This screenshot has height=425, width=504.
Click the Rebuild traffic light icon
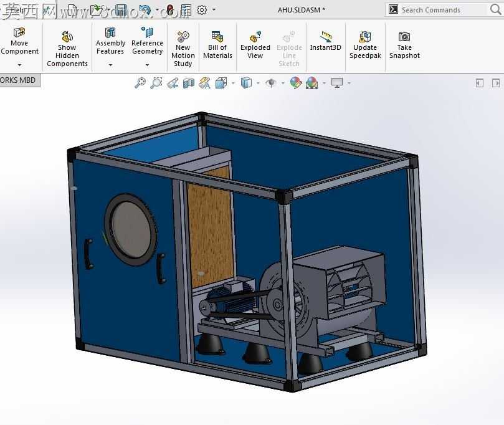170,10
